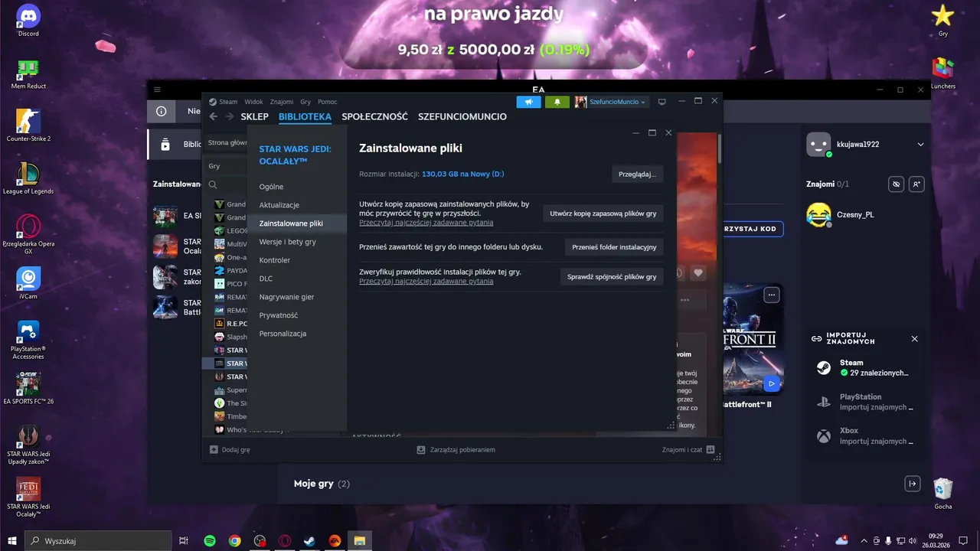Open League of Legends desktop shortcut

point(28,178)
